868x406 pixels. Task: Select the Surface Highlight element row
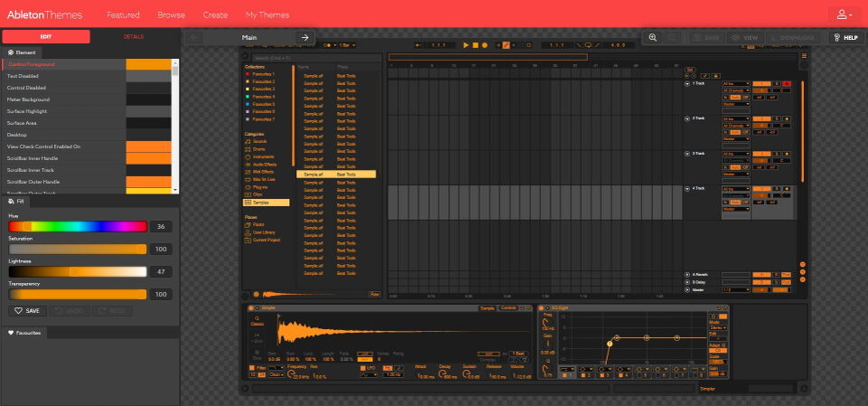[x=87, y=111]
